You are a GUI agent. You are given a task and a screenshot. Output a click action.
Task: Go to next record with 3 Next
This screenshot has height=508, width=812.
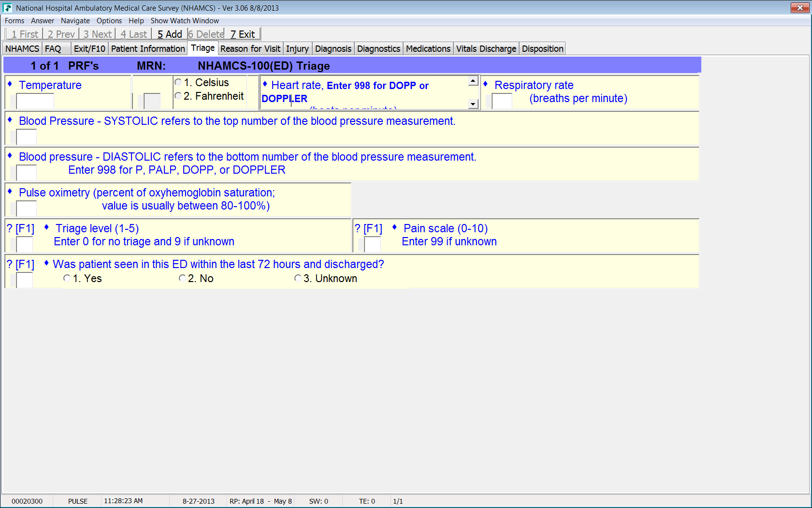(x=97, y=34)
